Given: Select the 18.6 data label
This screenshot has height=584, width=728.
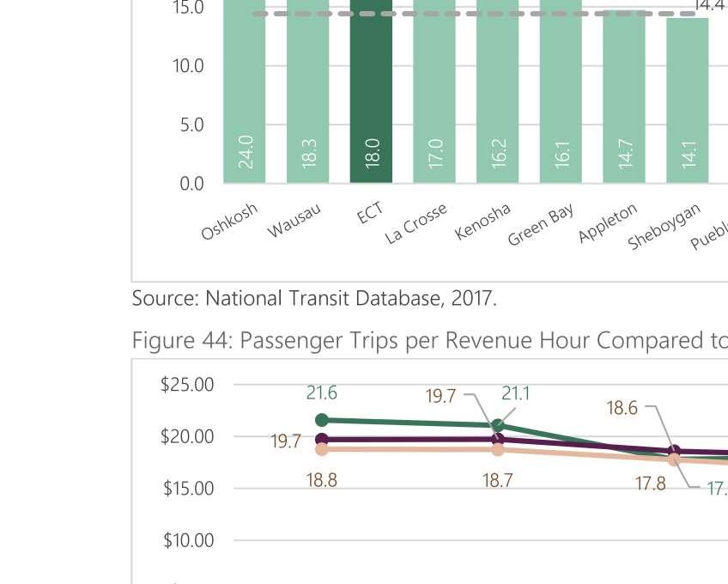Looking at the screenshot, I should tap(622, 408).
